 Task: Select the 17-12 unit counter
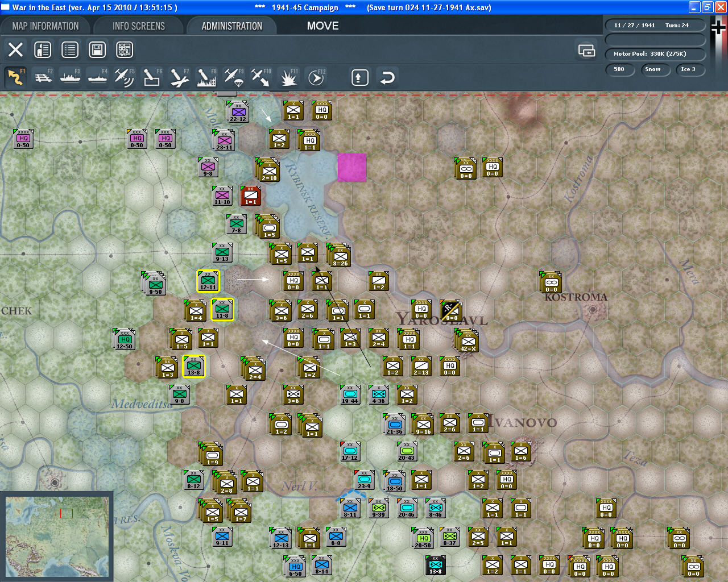(x=350, y=451)
